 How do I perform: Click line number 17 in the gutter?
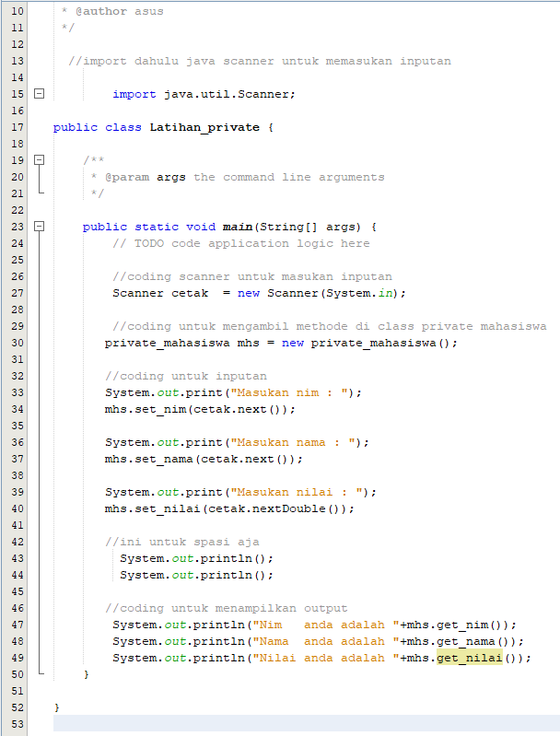tap(17, 127)
